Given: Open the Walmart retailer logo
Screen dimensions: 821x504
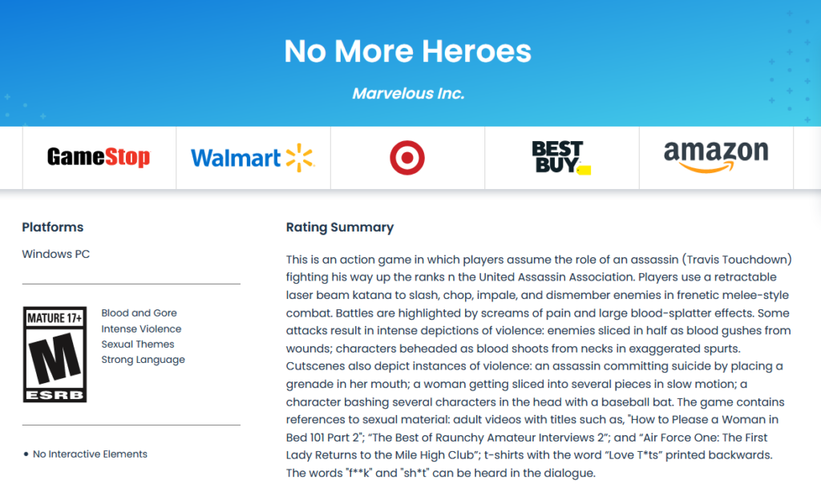Looking at the screenshot, I should click(x=253, y=158).
